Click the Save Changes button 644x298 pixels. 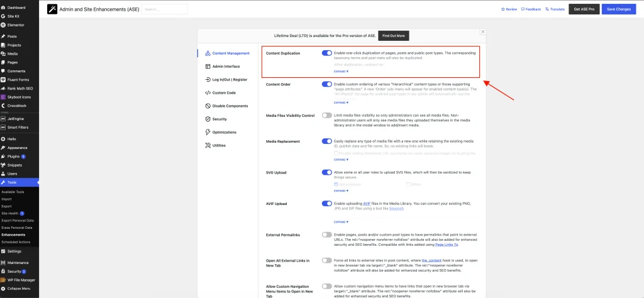(619, 9)
